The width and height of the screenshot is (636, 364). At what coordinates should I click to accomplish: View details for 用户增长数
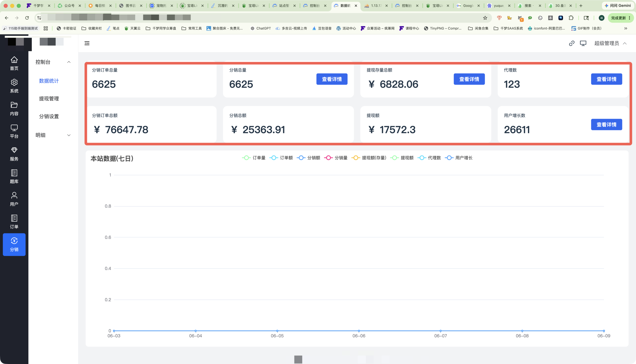(606, 124)
